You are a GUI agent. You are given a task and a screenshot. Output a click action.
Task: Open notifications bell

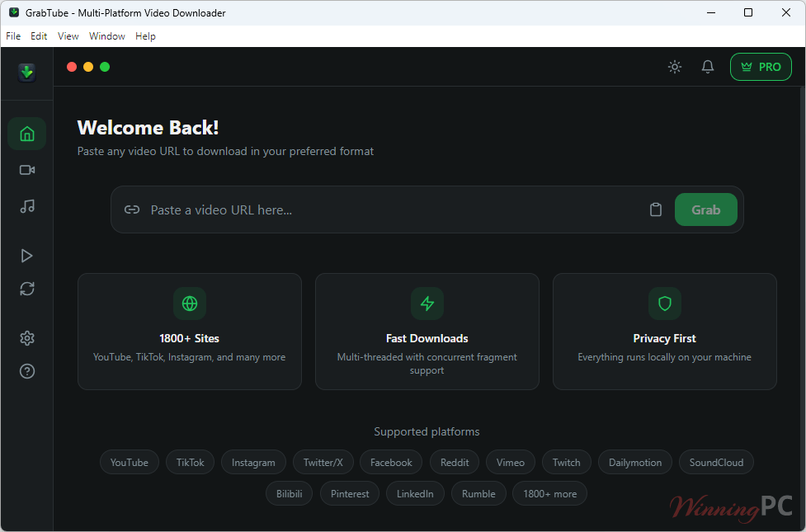[708, 67]
